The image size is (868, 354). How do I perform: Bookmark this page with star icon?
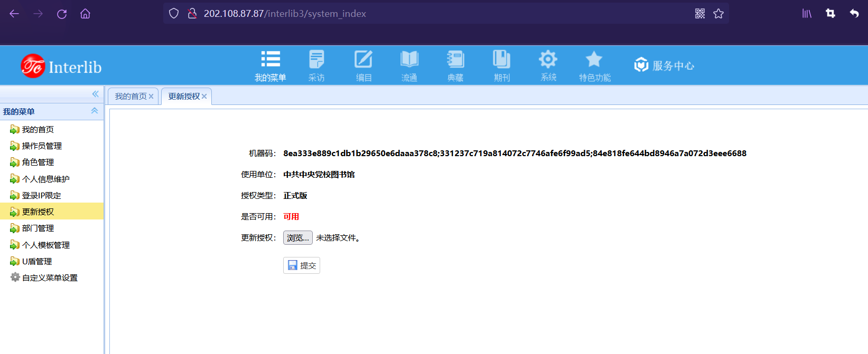click(718, 14)
